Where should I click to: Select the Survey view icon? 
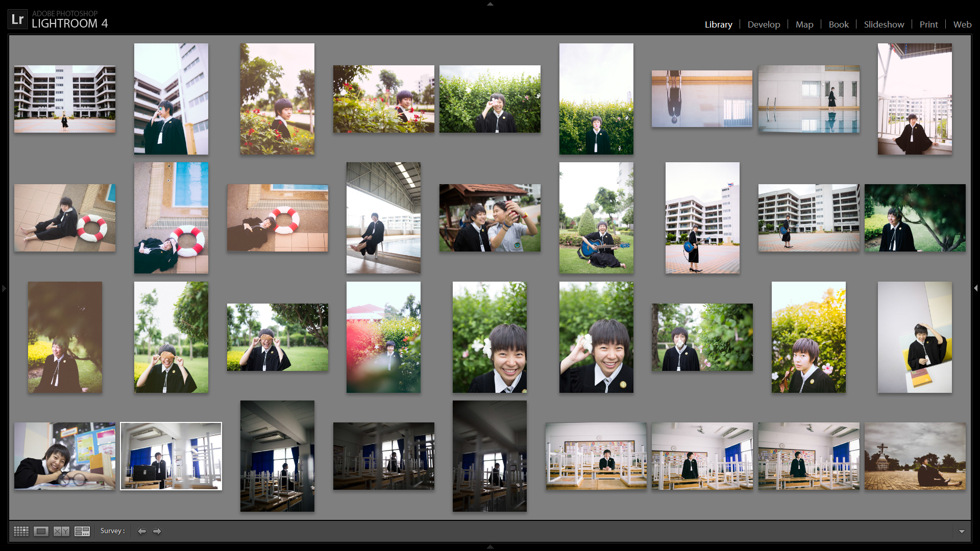(x=82, y=531)
